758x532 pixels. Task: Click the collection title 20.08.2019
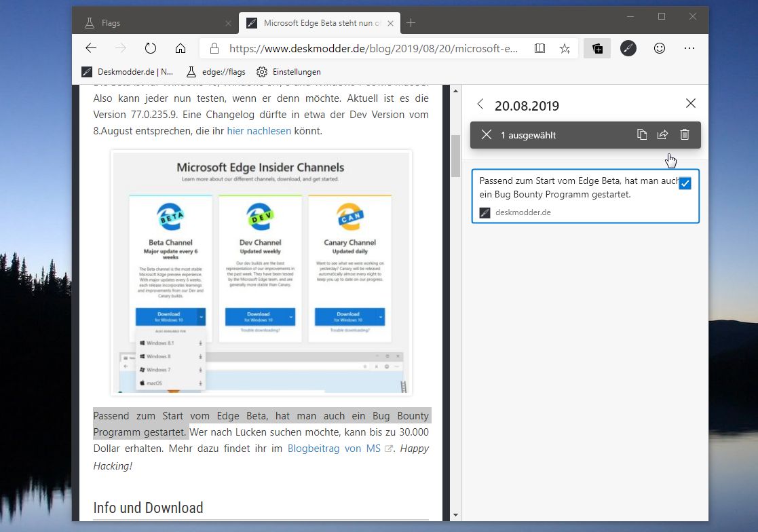point(527,105)
